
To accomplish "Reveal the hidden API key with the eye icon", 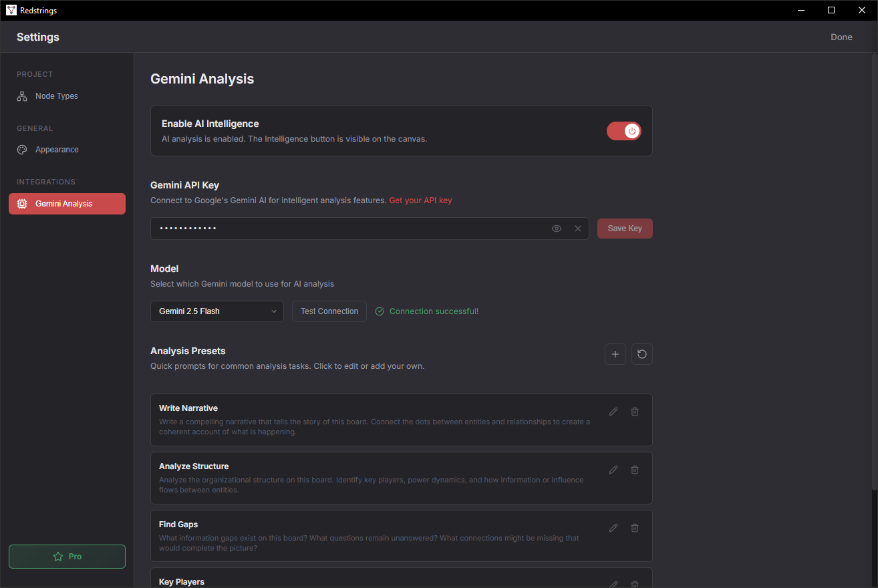I will [x=556, y=228].
